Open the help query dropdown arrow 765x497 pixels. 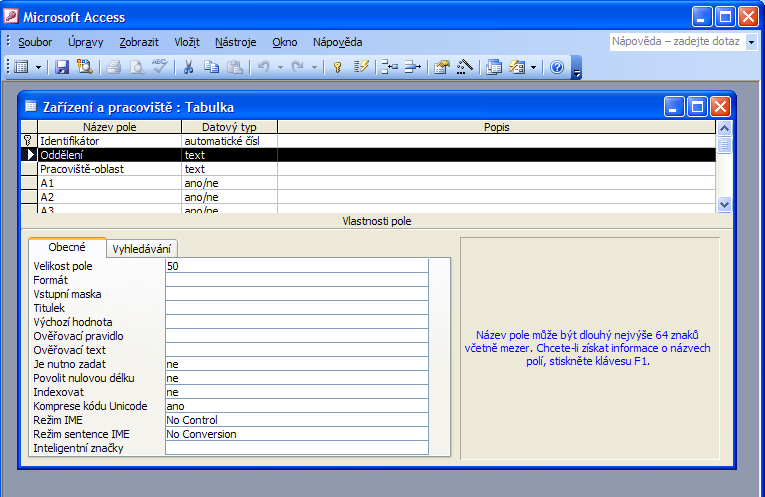point(751,42)
